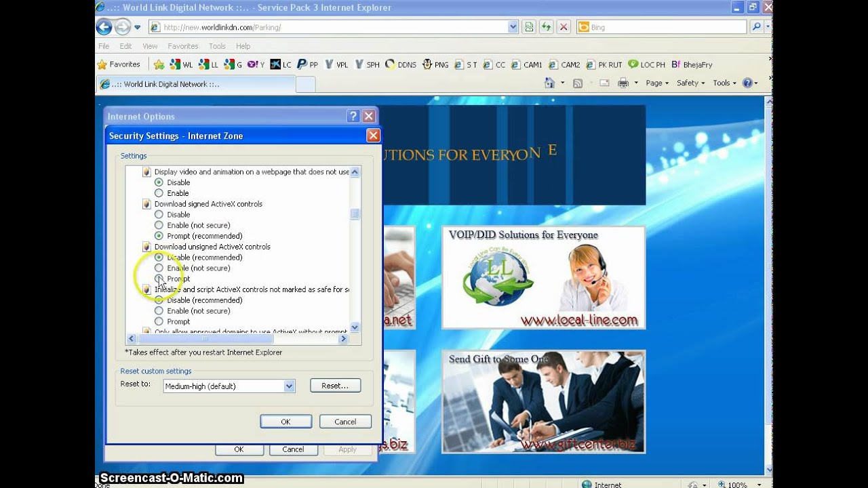The image size is (868, 488).
Task: Go back with the browser Back arrow
Action: pyautogui.click(x=104, y=27)
